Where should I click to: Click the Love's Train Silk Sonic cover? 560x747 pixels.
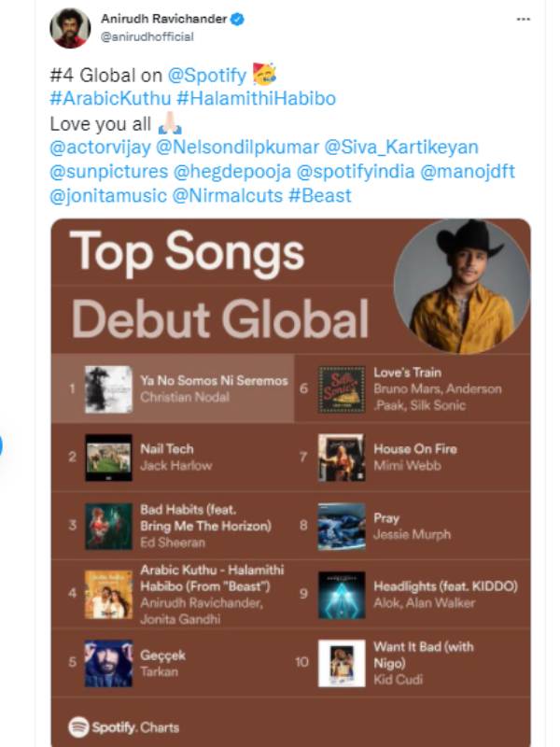click(342, 388)
